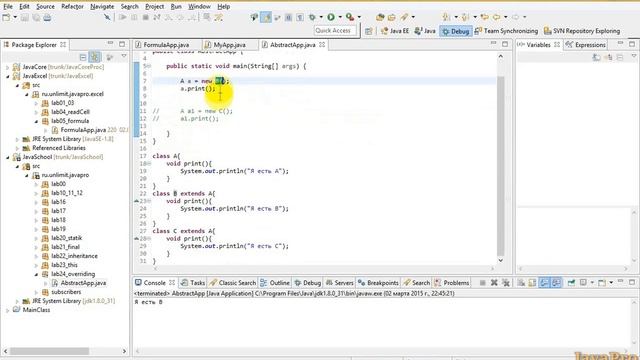Collapse all in Package Explorer toolbar
640x360 pixels.
coord(83,57)
